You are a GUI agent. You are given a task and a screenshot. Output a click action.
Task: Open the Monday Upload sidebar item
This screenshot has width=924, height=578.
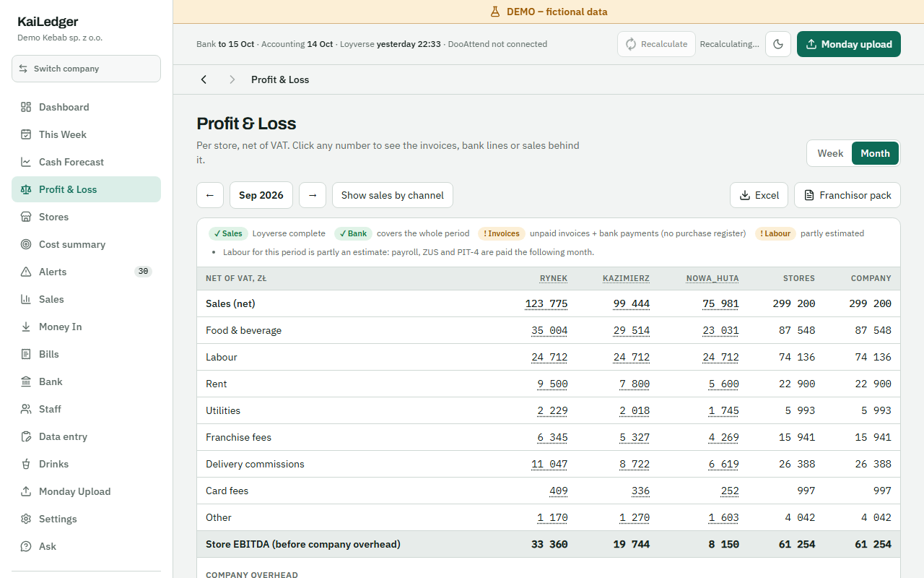[x=86, y=491]
